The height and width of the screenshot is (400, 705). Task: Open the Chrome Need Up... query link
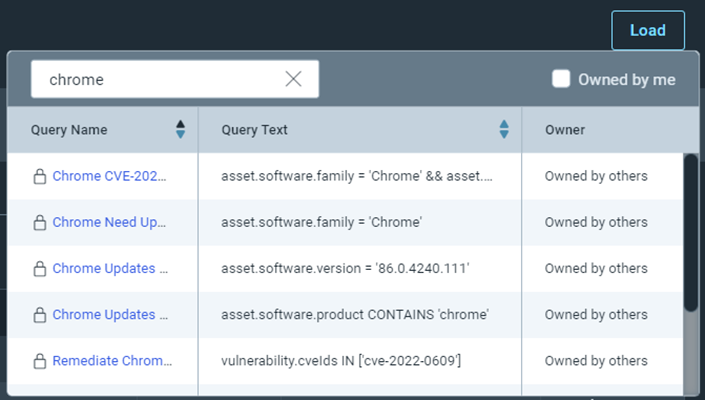(109, 222)
